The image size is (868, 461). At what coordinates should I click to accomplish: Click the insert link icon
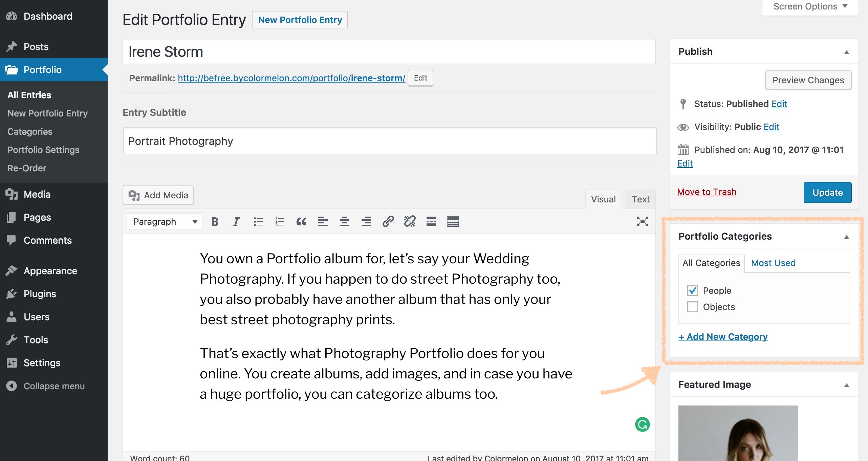[x=388, y=222]
